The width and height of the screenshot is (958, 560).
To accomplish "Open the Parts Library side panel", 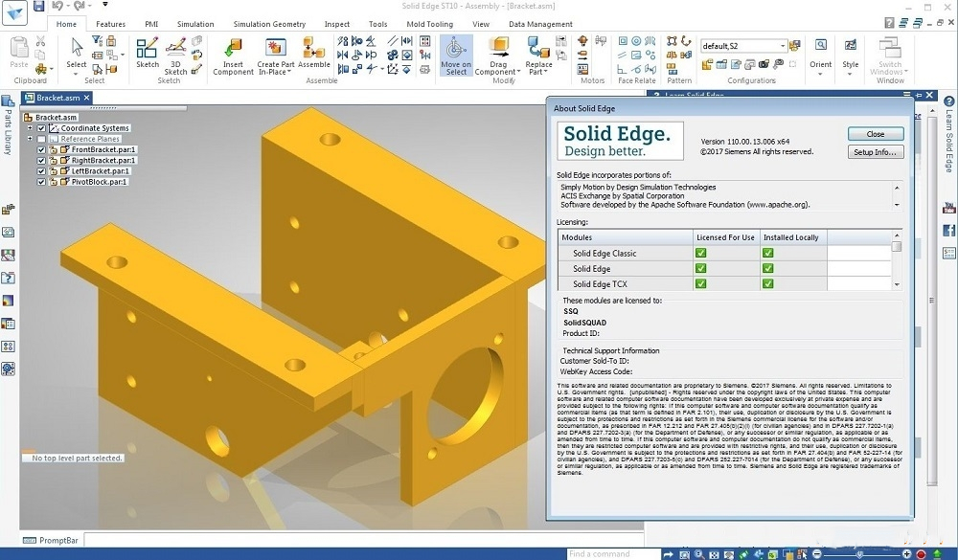I will 8,124.
